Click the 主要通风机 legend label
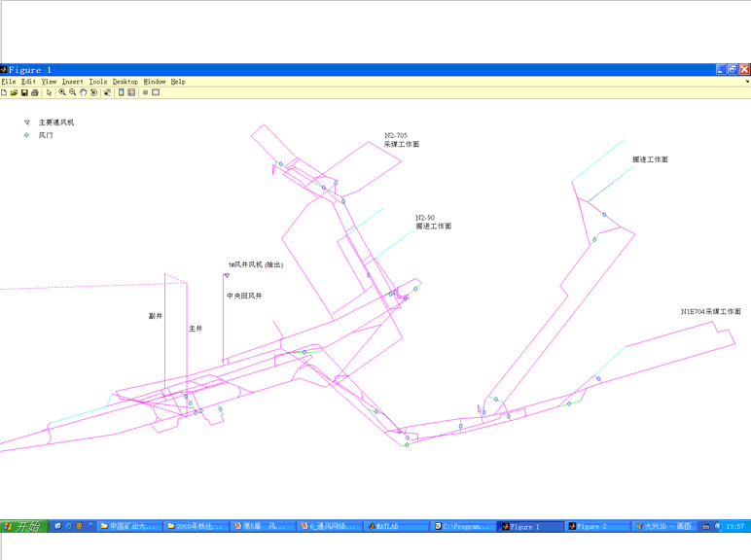 (x=56, y=122)
